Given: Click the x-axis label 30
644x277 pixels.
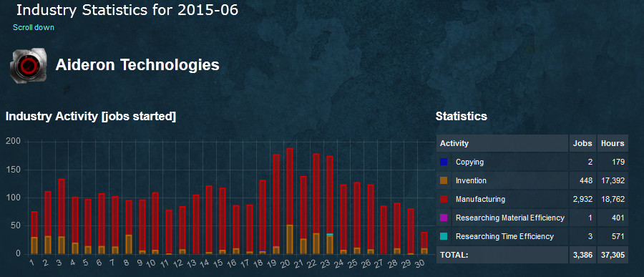Looking at the screenshot, I should [x=420, y=263].
